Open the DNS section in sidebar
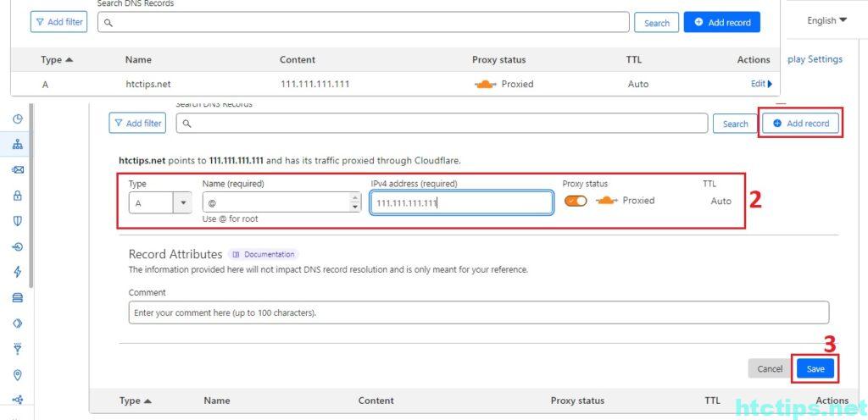 [17, 144]
